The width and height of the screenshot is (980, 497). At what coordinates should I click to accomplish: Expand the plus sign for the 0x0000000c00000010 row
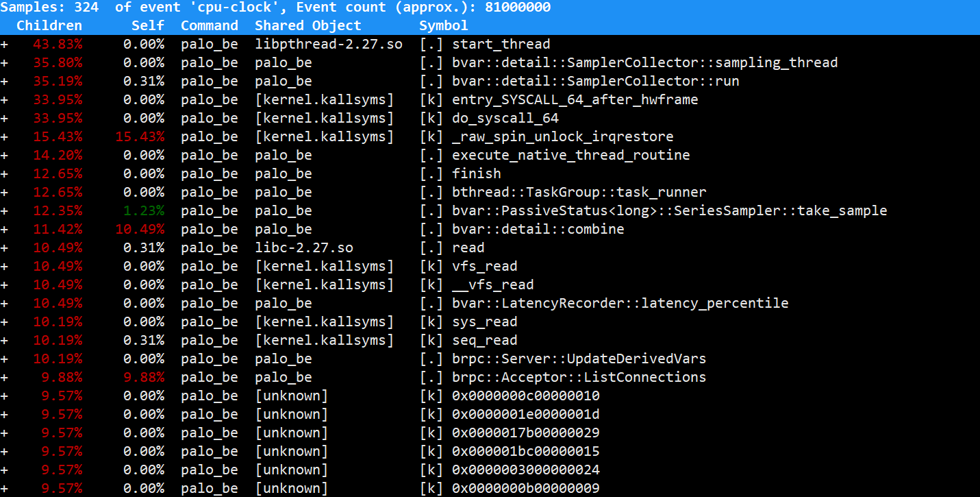tap(4, 396)
